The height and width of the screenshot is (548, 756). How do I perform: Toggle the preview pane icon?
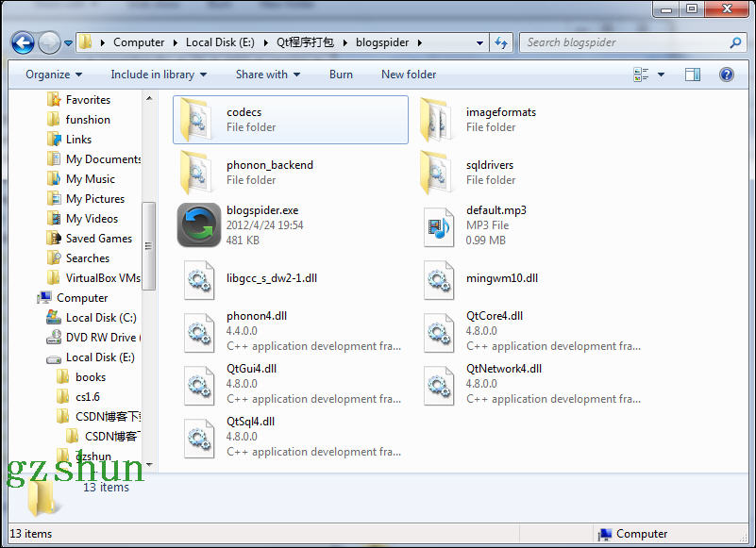point(692,75)
